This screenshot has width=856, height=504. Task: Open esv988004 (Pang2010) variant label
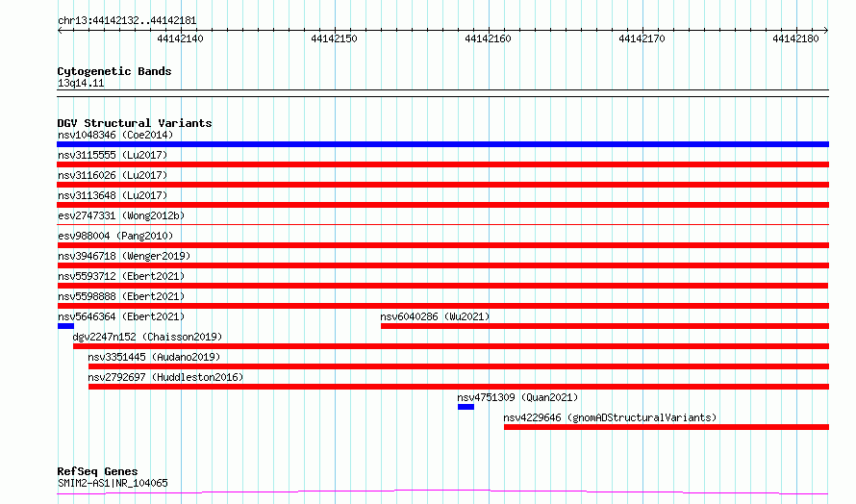click(x=115, y=236)
